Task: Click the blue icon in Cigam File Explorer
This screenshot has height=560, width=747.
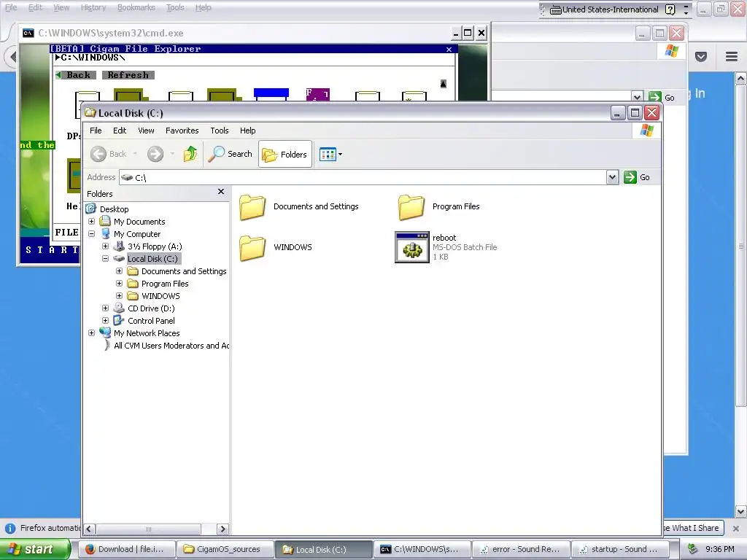Action: [x=271, y=94]
